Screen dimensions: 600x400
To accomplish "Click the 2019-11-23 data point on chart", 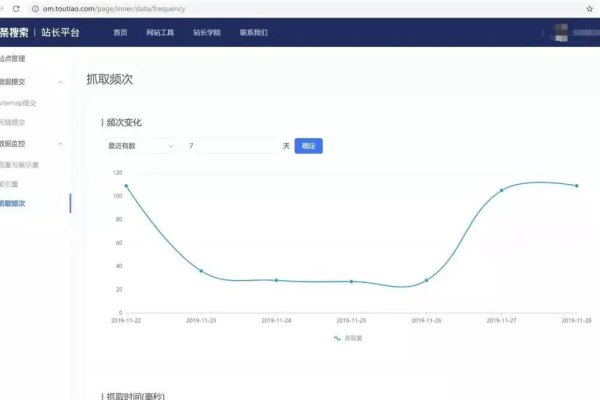I will [201, 271].
